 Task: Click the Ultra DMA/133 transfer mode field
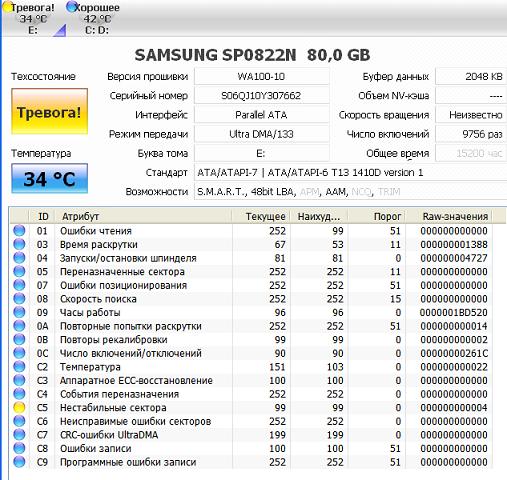click(x=261, y=134)
